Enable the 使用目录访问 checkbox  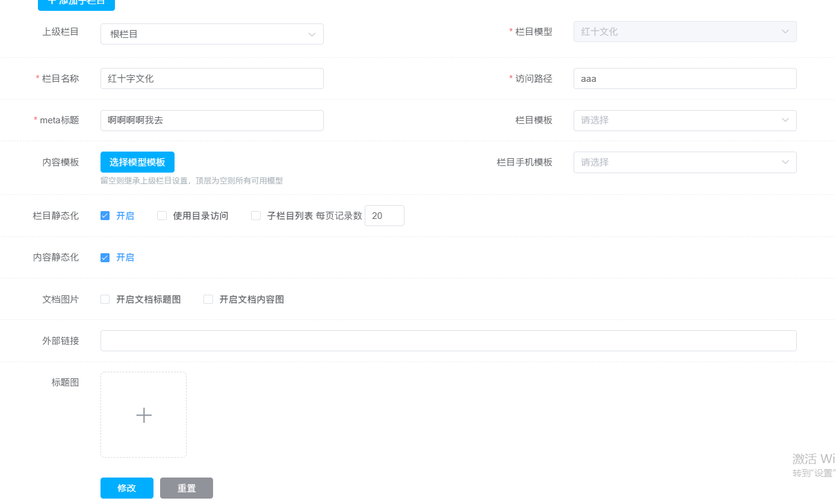[162, 216]
